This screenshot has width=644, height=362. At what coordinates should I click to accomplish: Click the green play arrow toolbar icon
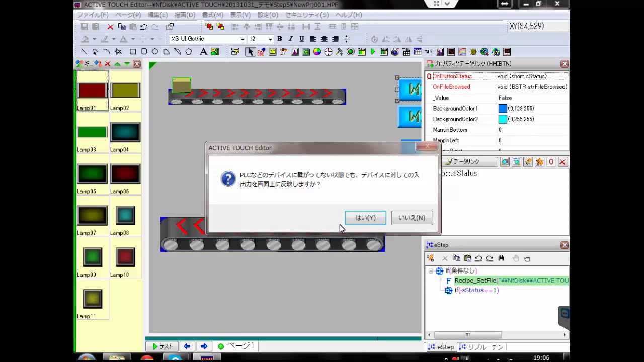[x=373, y=52]
